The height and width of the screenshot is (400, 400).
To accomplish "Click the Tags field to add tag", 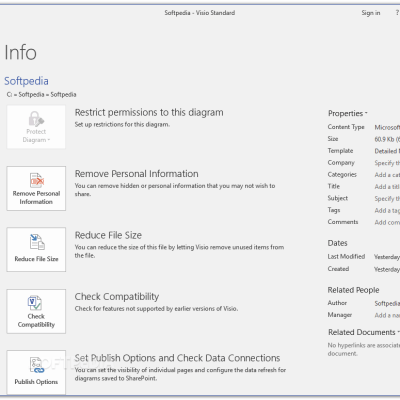I will coord(387,210).
